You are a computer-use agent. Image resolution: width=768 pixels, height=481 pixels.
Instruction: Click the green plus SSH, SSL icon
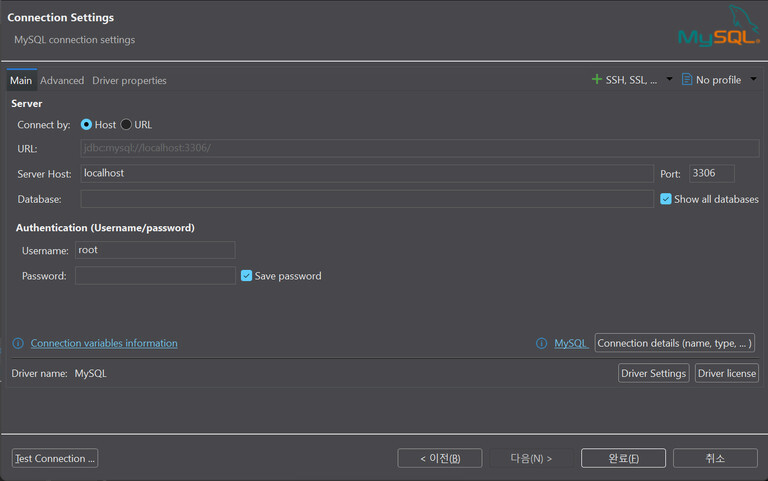(x=597, y=79)
